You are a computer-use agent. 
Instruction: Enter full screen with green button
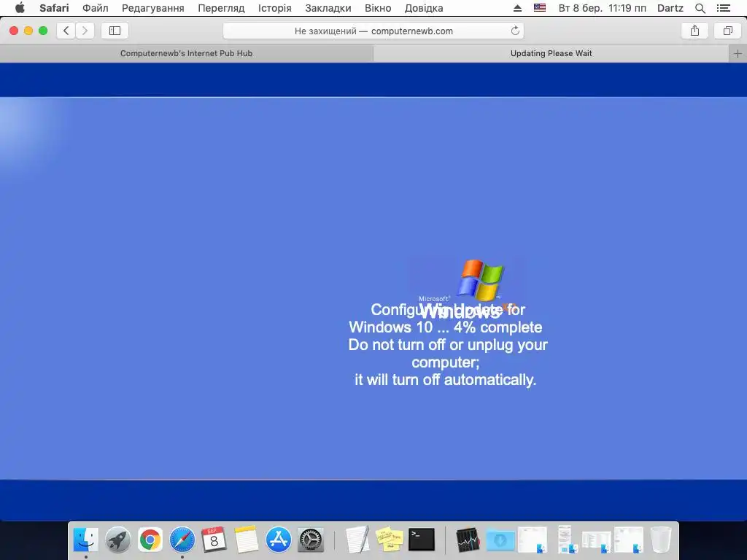(43, 31)
